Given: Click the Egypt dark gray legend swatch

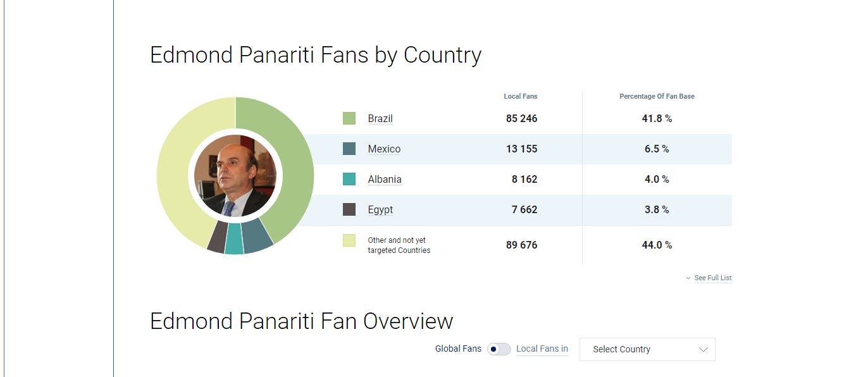Looking at the screenshot, I should coord(349,209).
